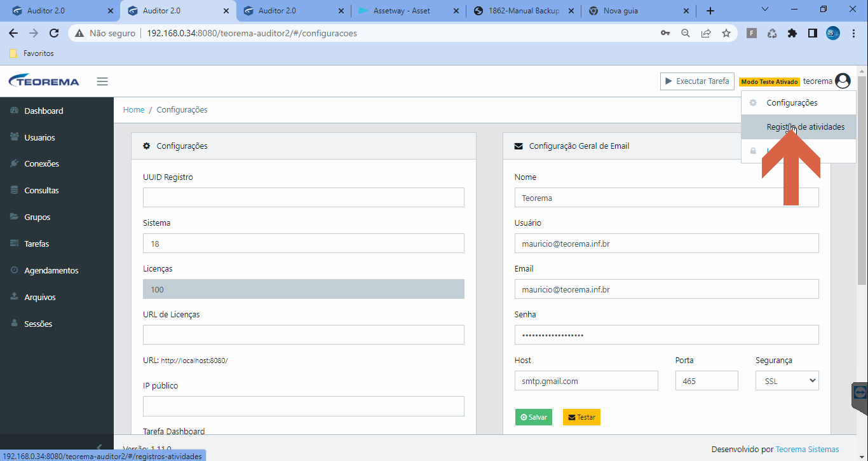868x461 pixels.
Task: Click the Teorema logo
Action: 44,81
